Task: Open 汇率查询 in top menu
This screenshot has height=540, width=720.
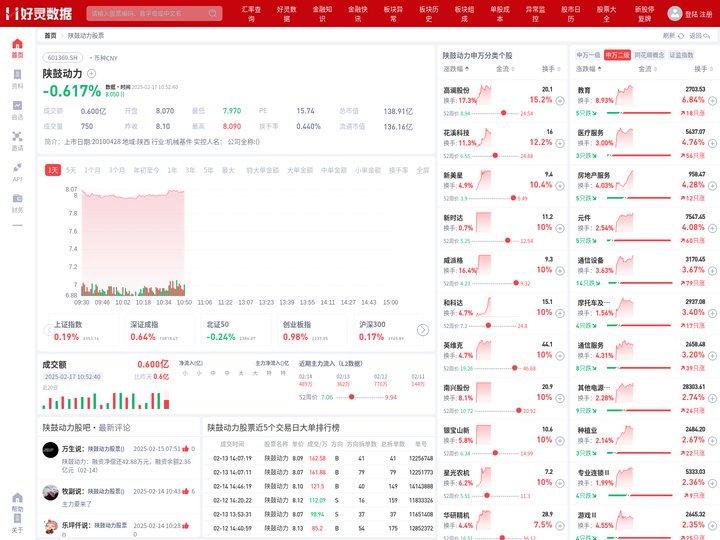Action: pyautogui.click(x=251, y=14)
